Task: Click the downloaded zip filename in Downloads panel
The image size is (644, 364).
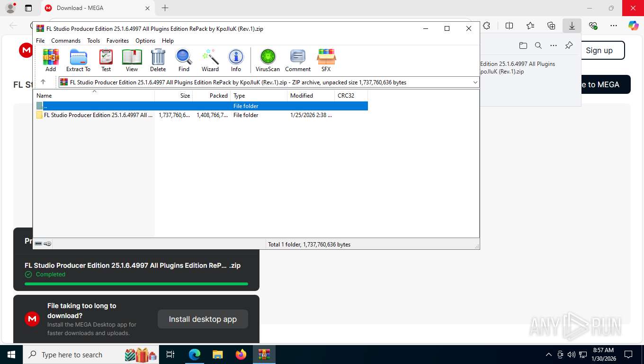Action: (518, 68)
